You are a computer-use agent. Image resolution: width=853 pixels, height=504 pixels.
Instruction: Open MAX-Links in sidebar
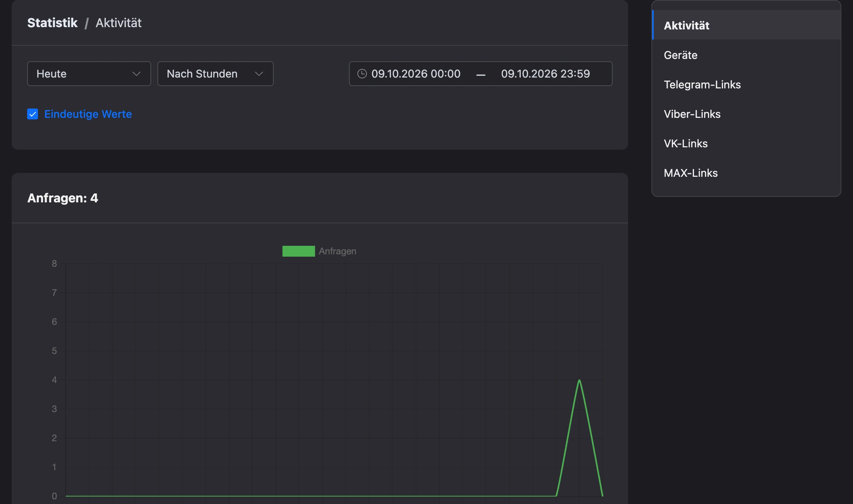coord(746,173)
